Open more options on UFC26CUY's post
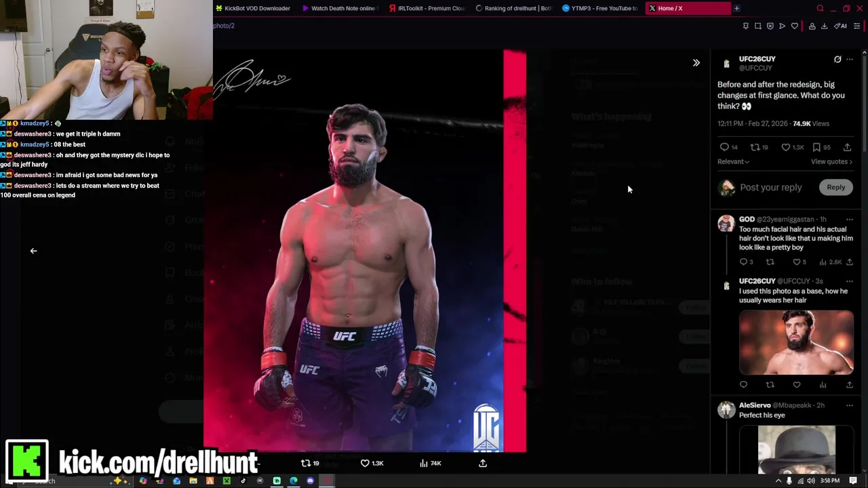This screenshot has width=868, height=488. tap(850, 60)
